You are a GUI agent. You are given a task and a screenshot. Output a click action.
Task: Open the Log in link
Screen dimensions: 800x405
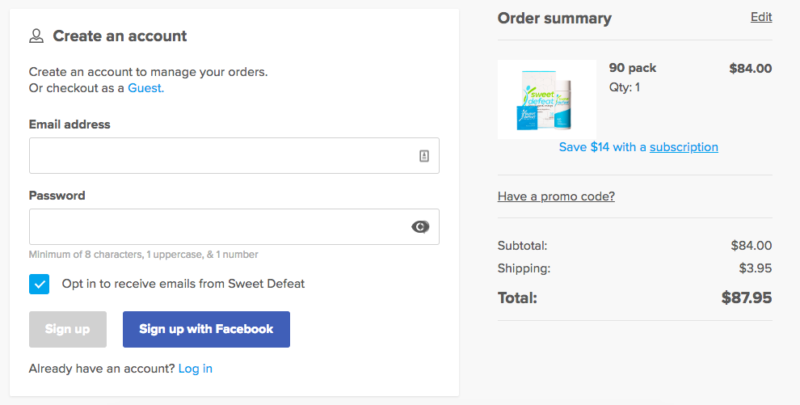(195, 368)
